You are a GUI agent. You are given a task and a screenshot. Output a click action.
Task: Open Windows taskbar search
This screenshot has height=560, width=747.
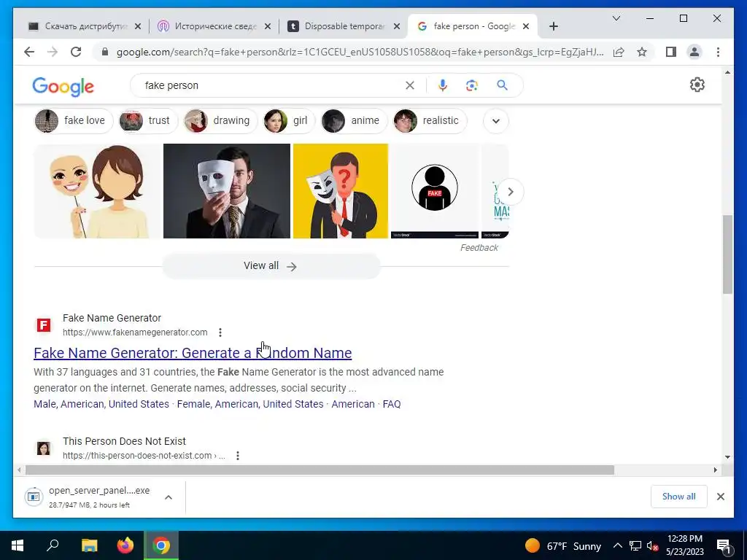tap(53, 545)
